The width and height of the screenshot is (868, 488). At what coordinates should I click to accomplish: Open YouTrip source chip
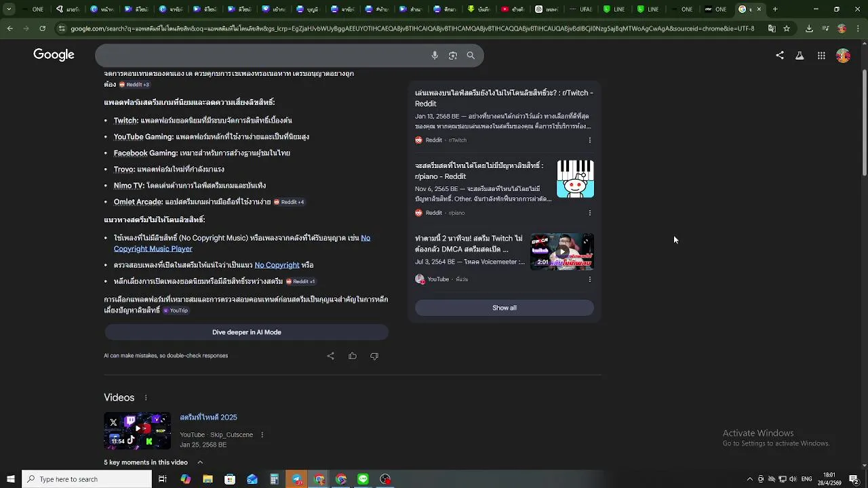click(176, 310)
